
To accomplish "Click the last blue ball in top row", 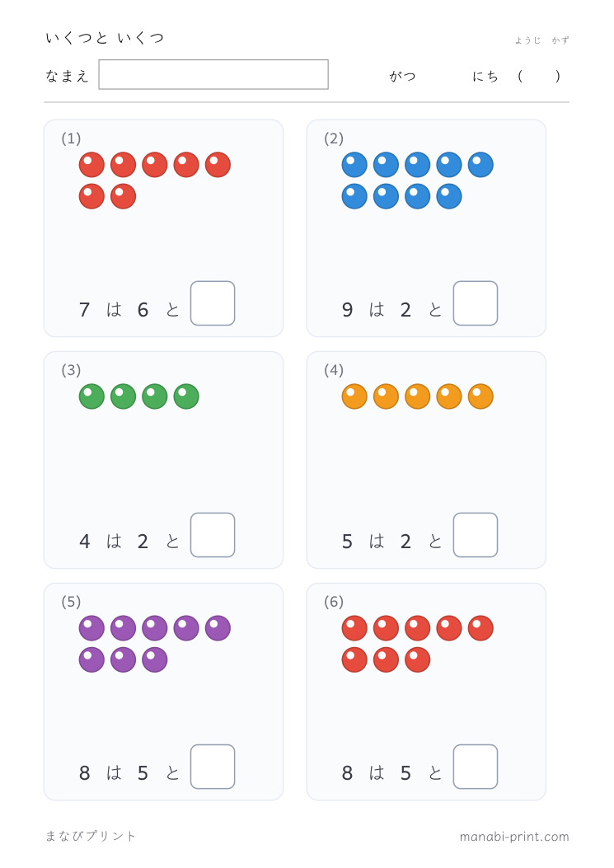I will (x=480, y=165).
